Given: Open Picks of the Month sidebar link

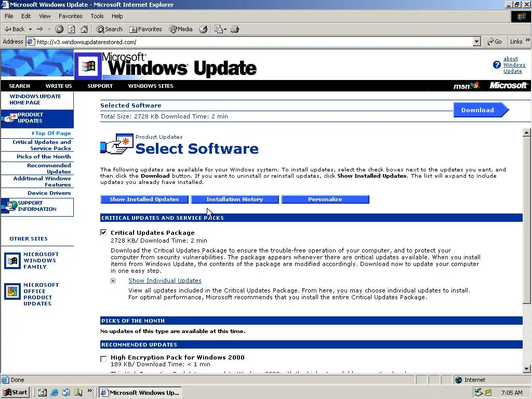Looking at the screenshot, I should pos(44,157).
